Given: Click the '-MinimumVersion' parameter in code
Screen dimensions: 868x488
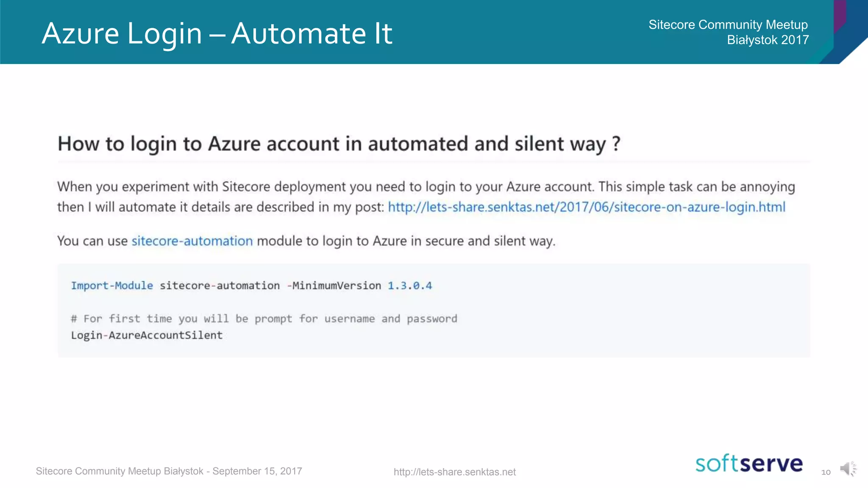Looking at the screenshot, I should click(x=334, y=286).
